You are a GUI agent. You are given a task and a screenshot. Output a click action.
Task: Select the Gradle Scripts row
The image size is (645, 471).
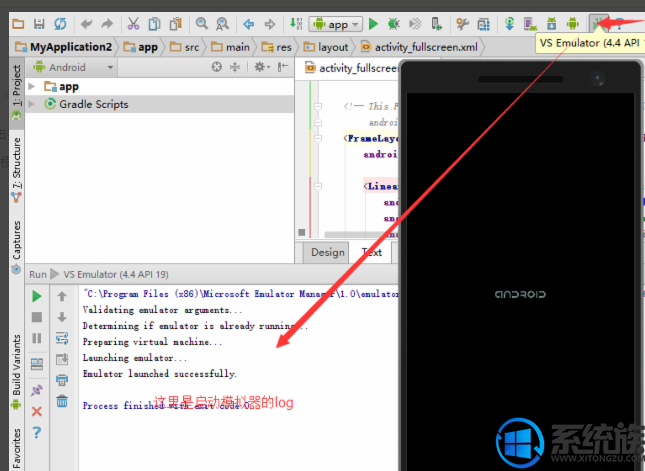[160, 104]
